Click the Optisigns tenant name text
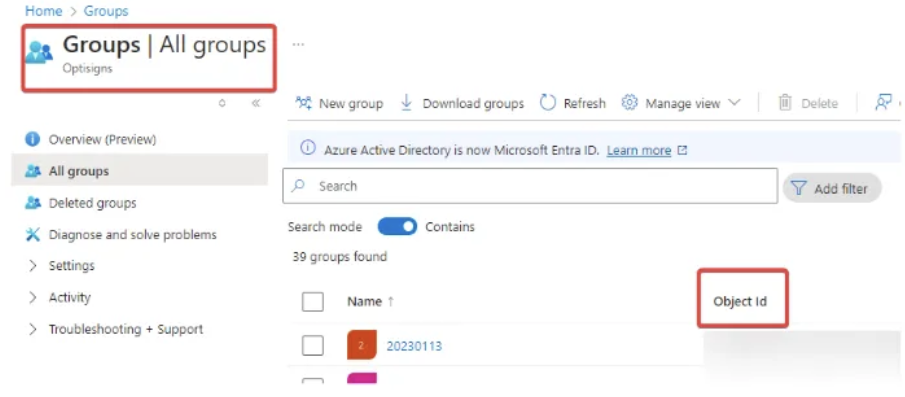Viewport: 905px width, 397px height. 87,68
